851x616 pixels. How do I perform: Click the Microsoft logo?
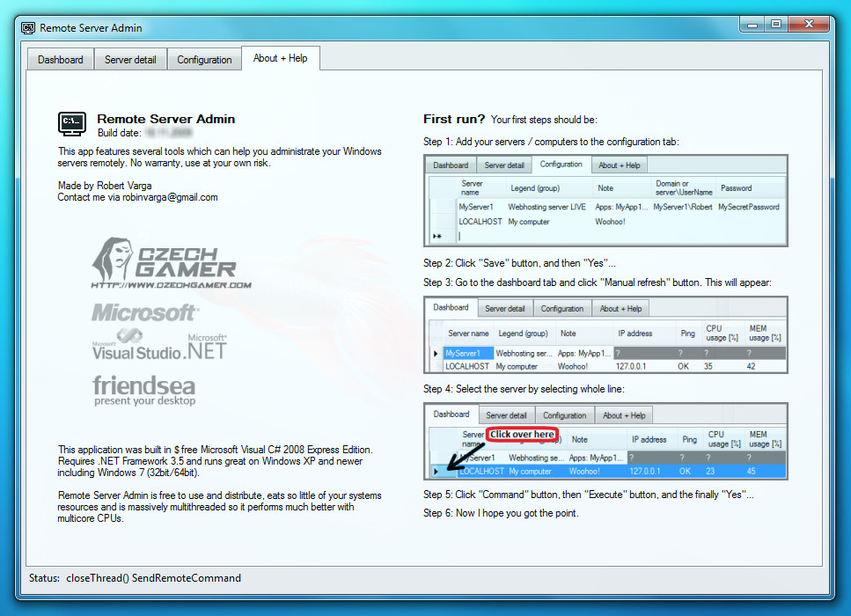tap(145, 312)
